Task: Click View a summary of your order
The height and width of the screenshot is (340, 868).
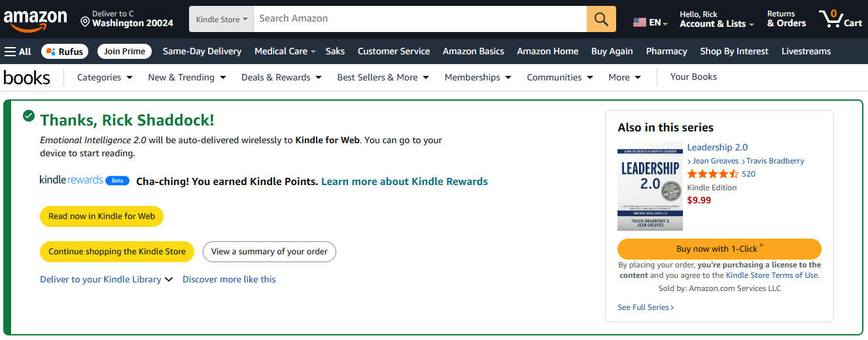Action: [269, 252]
